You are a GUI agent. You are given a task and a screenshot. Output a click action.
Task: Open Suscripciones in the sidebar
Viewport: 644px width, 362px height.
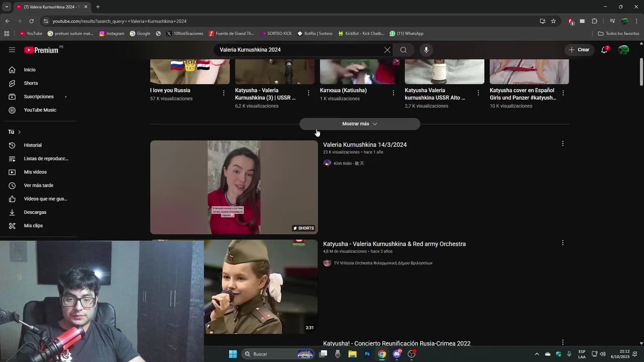point(38,97)
